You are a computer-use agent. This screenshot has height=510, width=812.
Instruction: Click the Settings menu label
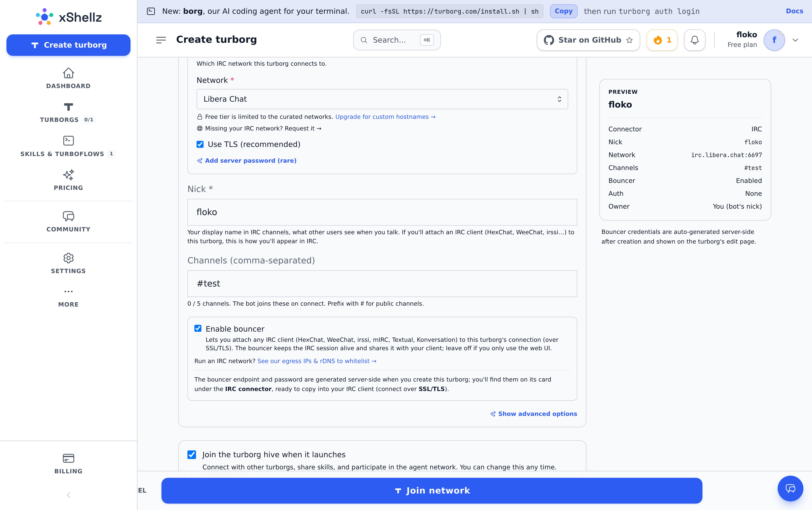68,271
